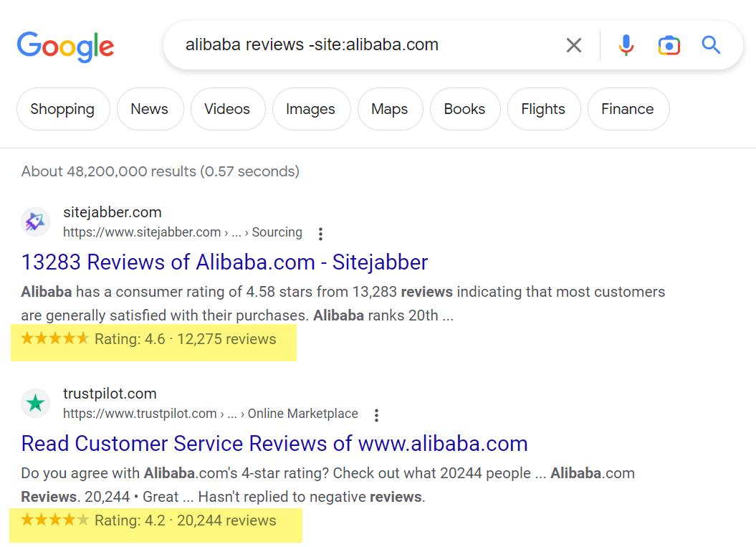This screenshot has height=547, width=756.
Task: Click the Google logo
Action: pyautogui.click(x=65, y=46)
